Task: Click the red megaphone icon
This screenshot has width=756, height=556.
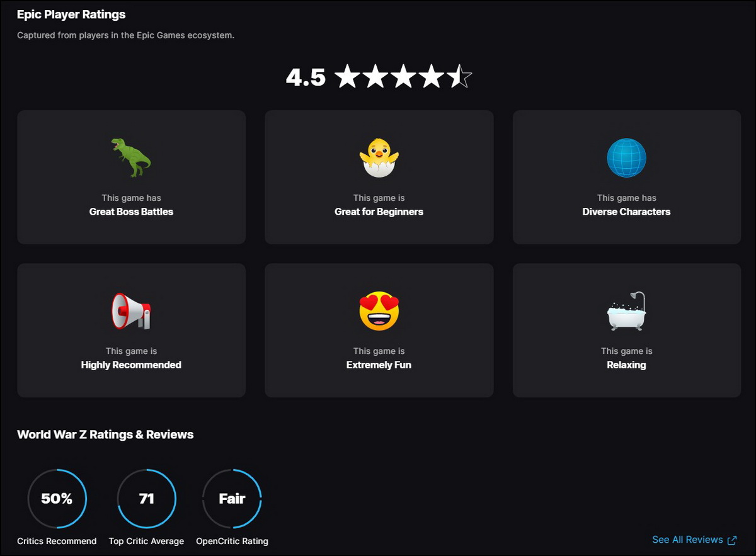Action: pyautogui.click(x=131, y=310)
